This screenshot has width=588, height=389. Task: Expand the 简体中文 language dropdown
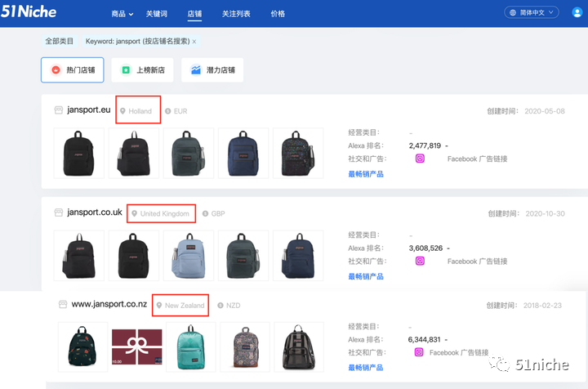532,12
